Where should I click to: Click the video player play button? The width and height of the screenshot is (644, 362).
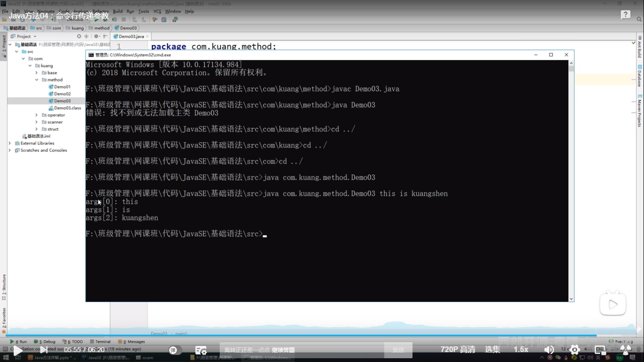point(17,350)
